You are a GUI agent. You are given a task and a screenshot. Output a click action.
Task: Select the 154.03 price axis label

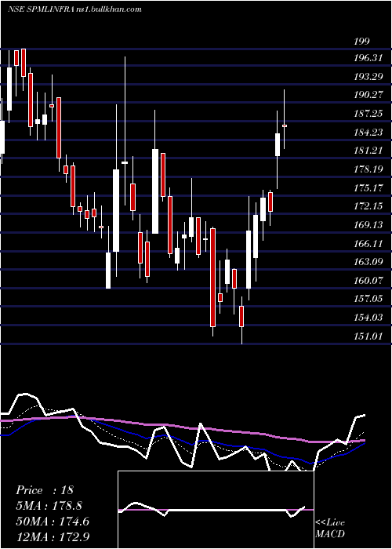click(x=368, y=318)
